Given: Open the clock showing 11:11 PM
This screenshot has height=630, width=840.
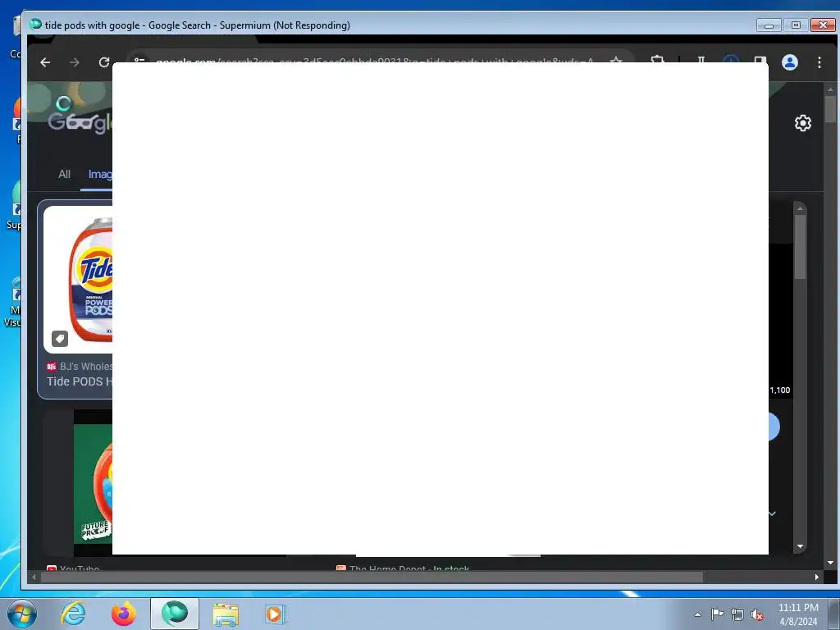Looking at the screenshot, I should pyautogui.click(x=798, y=614).
